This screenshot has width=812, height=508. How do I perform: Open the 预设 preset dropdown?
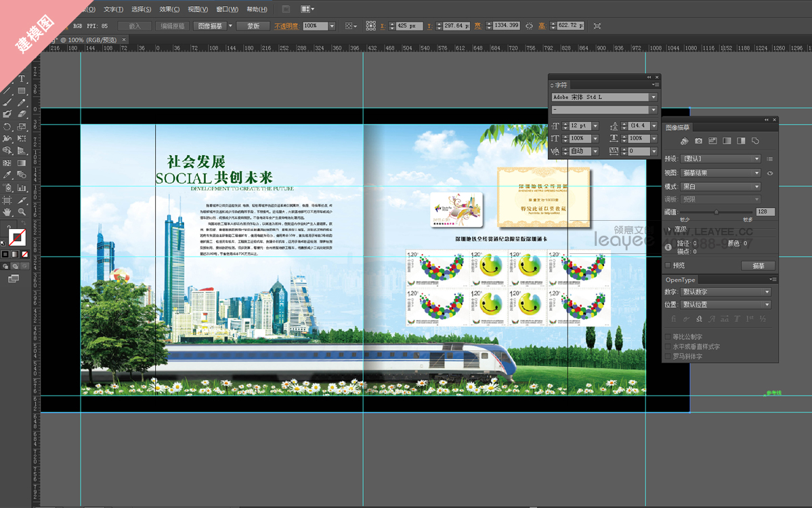coord(721,158)
